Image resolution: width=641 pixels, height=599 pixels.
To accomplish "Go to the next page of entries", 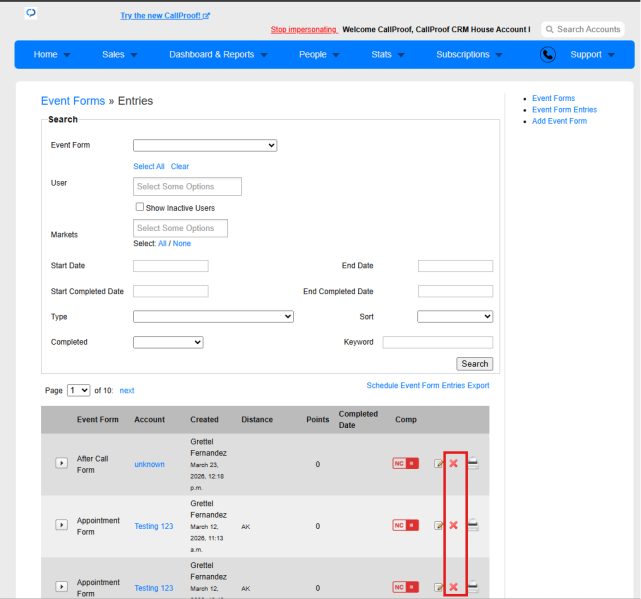I will [x=127, y=390].
